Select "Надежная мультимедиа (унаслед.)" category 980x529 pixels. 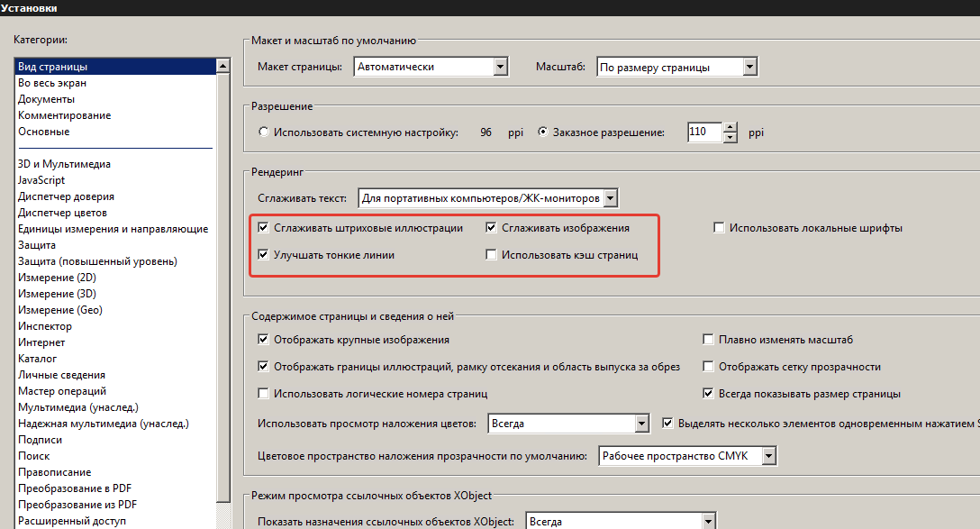(103, 424)
